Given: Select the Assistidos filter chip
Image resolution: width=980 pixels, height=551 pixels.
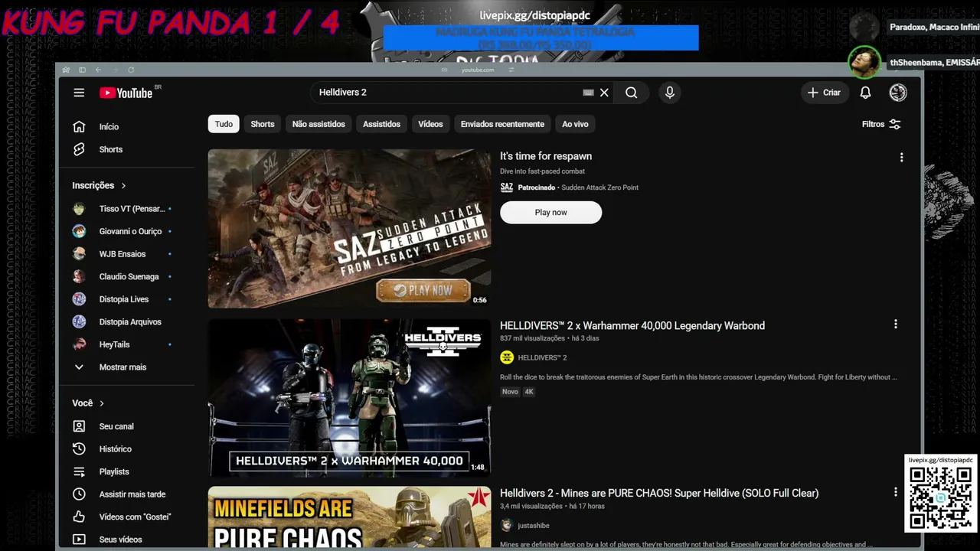Looking at the screenshot, I should coord(381,124).
